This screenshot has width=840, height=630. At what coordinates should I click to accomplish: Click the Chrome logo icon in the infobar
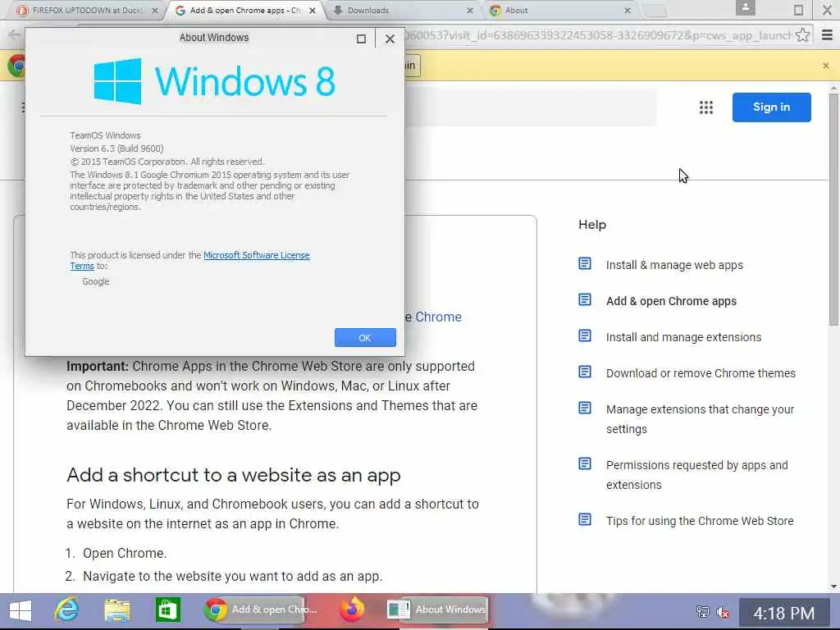point(16,66)
